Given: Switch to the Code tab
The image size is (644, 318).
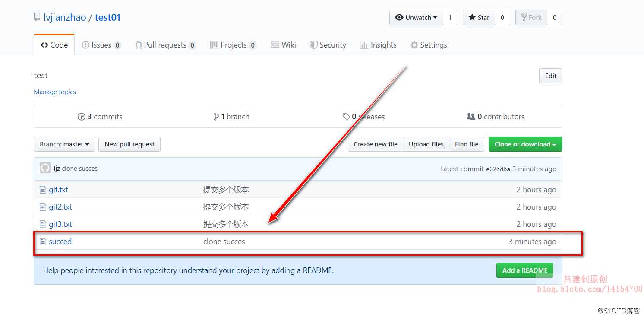Looking at the screenshot, I should 54,45.
